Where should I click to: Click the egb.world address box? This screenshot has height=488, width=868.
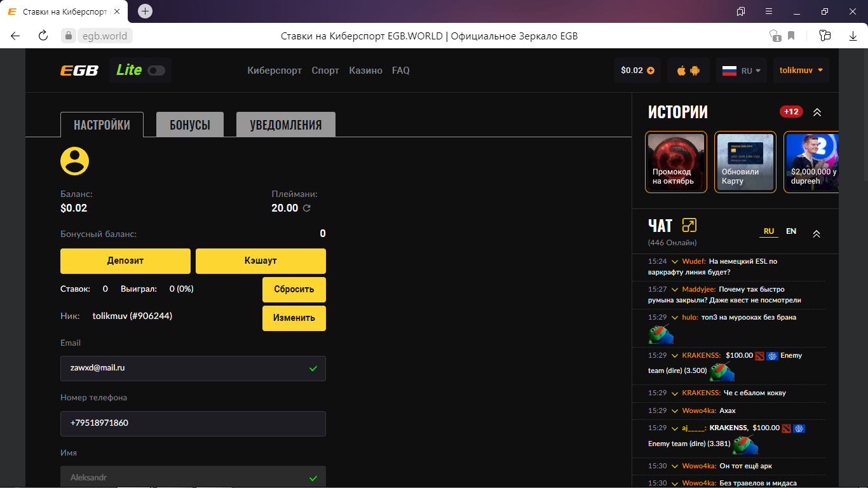coord(105,36)
